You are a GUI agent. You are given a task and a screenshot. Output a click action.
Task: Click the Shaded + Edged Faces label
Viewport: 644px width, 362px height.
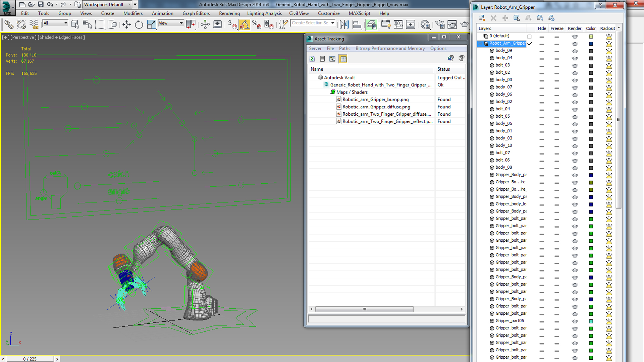tap(61, 37)
